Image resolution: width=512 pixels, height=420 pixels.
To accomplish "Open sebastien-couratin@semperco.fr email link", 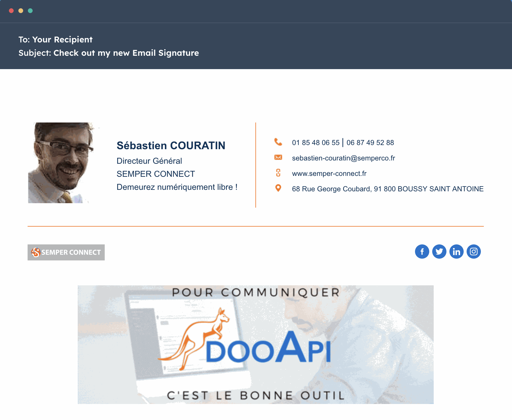I will pyautogui.click(x=344, y=158).
